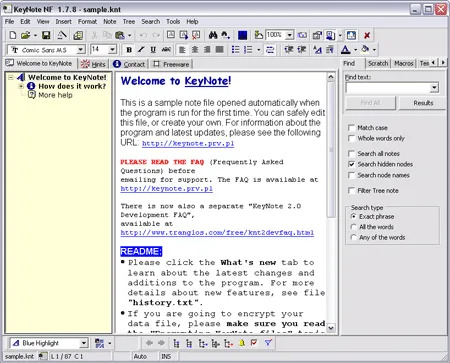Open the font color dropdown arrow

point(355,50)
